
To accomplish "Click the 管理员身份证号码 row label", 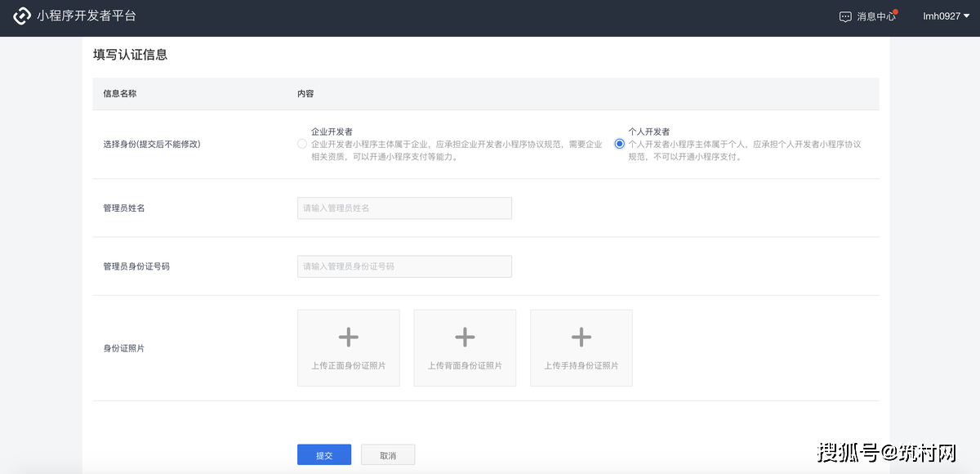I will [136, 266].
